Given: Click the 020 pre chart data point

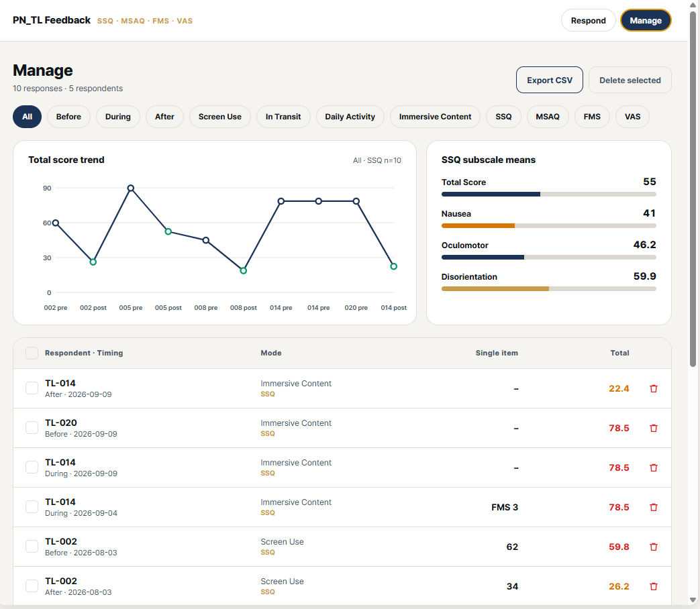Looking at the screenshot, I should point(356,201).
